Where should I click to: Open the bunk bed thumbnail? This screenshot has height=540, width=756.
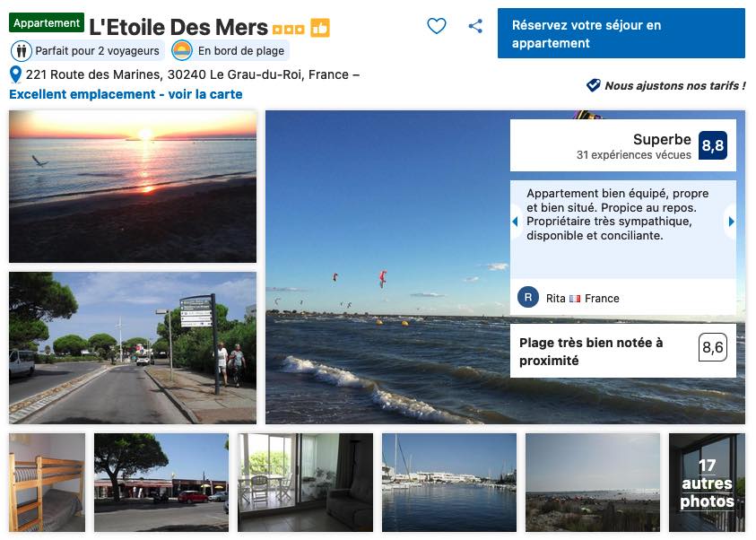[x=47, y=483]
